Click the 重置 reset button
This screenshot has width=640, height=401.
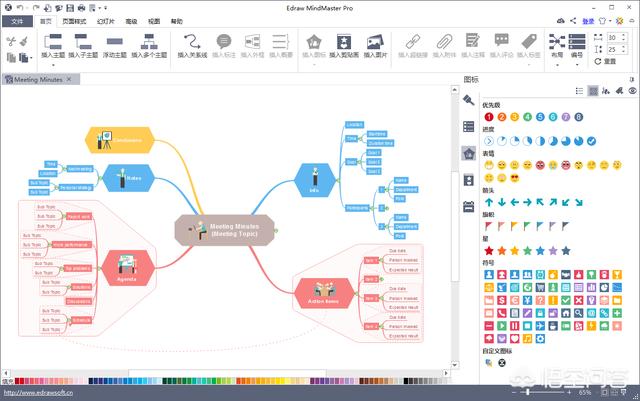pos(605,61)
